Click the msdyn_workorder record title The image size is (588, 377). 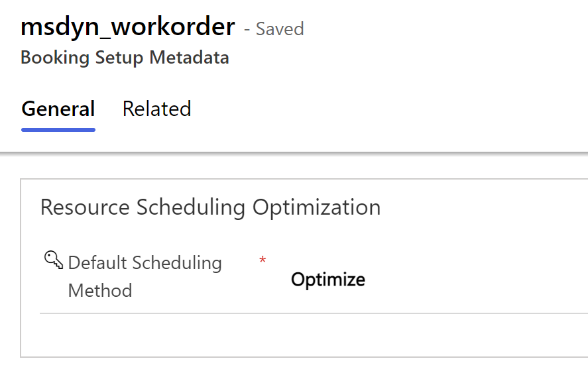pos(128,27)
